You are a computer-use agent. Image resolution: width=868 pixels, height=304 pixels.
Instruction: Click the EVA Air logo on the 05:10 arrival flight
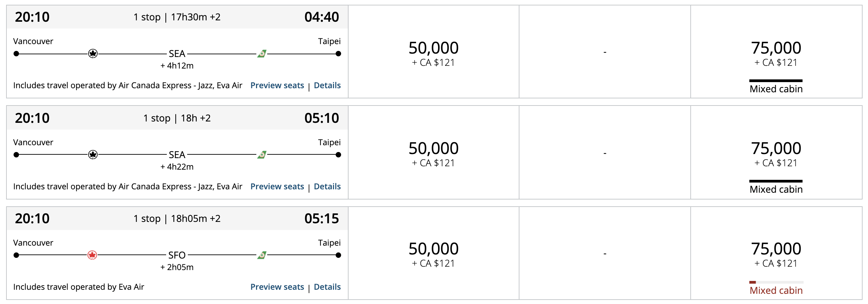[262, 155]
